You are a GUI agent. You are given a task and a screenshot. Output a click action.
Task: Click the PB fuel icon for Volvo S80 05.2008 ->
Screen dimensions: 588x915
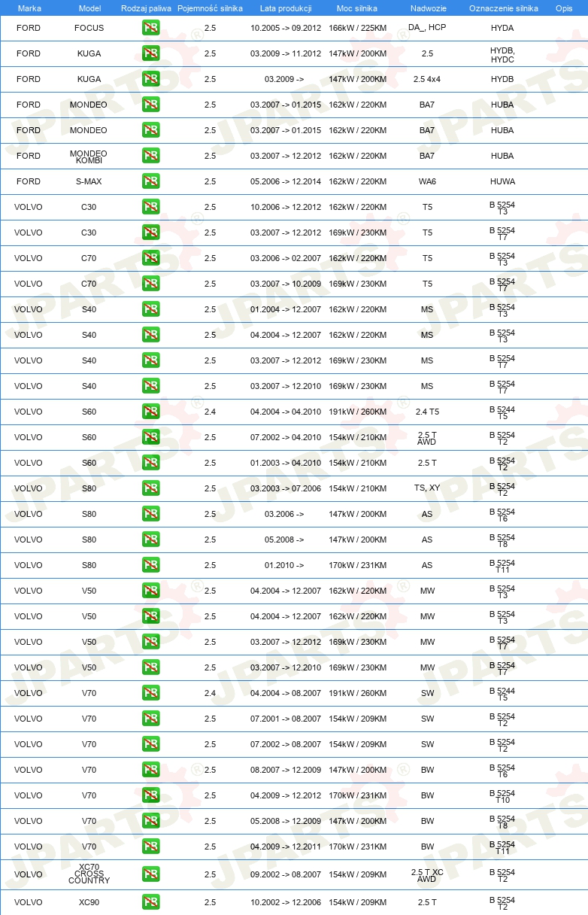150,540
